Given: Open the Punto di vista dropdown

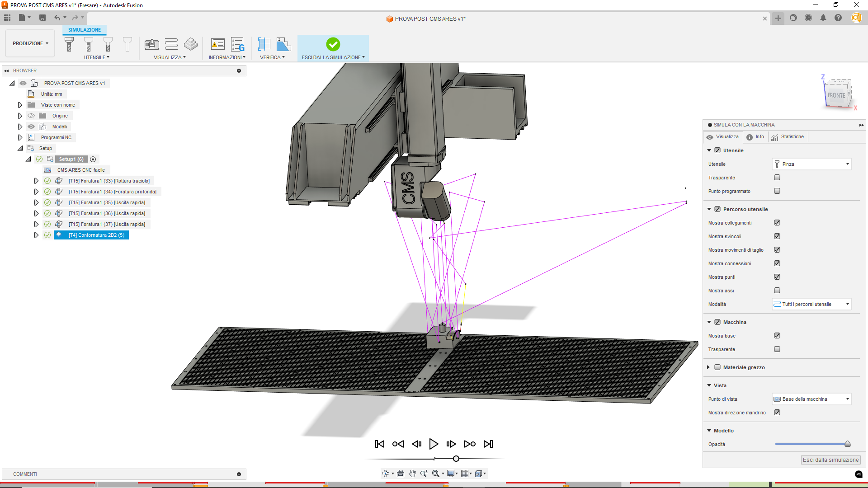Looking at the screenshot, I should [x=811, y=399].
